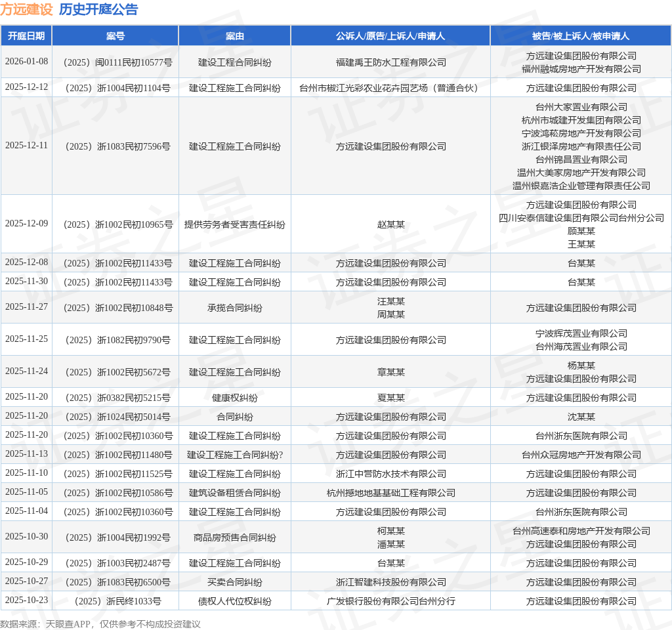
Task: Click defendant 沈某某
Action: (581, 417)
